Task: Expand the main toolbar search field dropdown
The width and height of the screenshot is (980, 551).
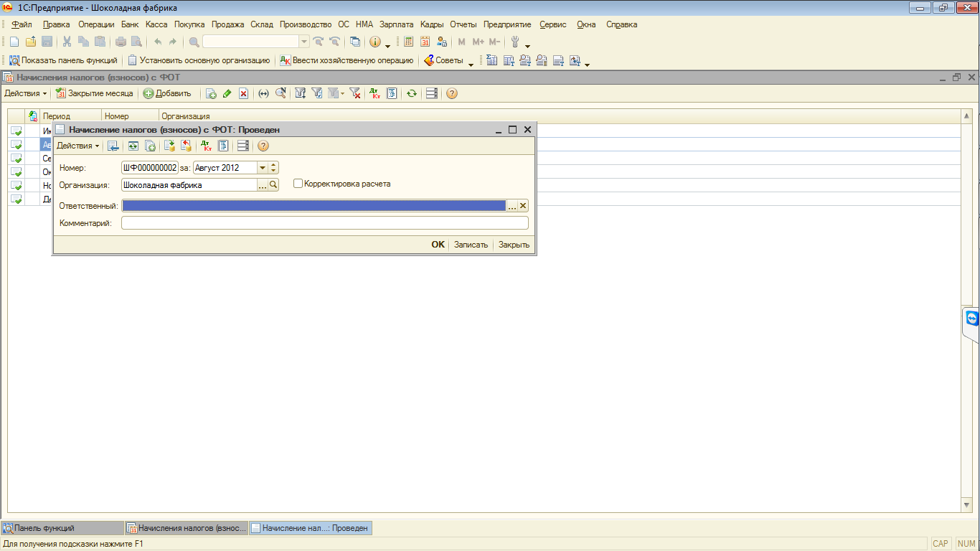Action: (x=304, y=42)
